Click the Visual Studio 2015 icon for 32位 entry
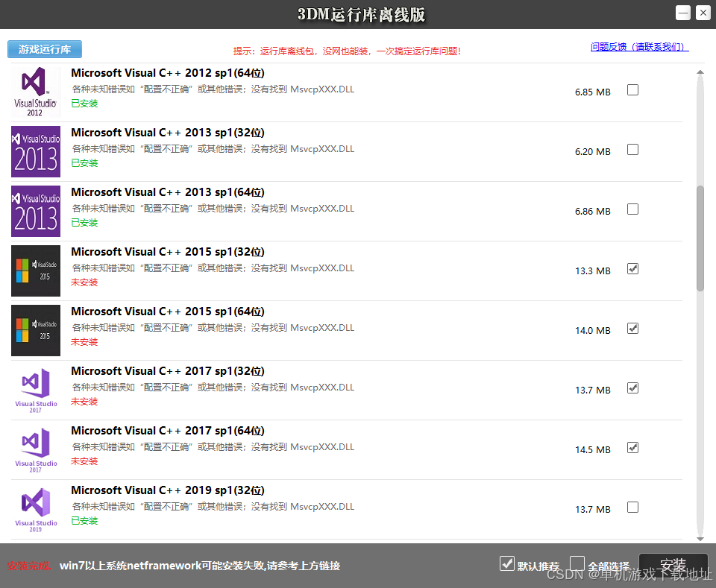716x588 pixels. (x=36, y=271)
